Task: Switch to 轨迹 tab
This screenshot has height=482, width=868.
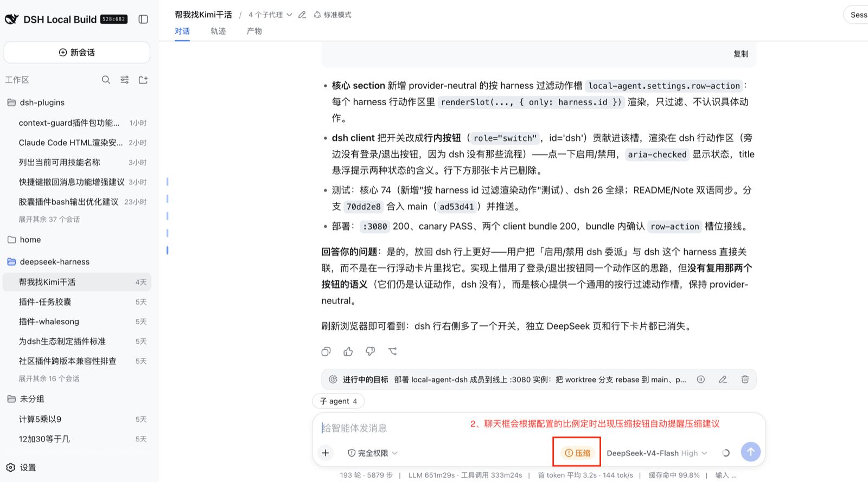Action: [218, 31]
